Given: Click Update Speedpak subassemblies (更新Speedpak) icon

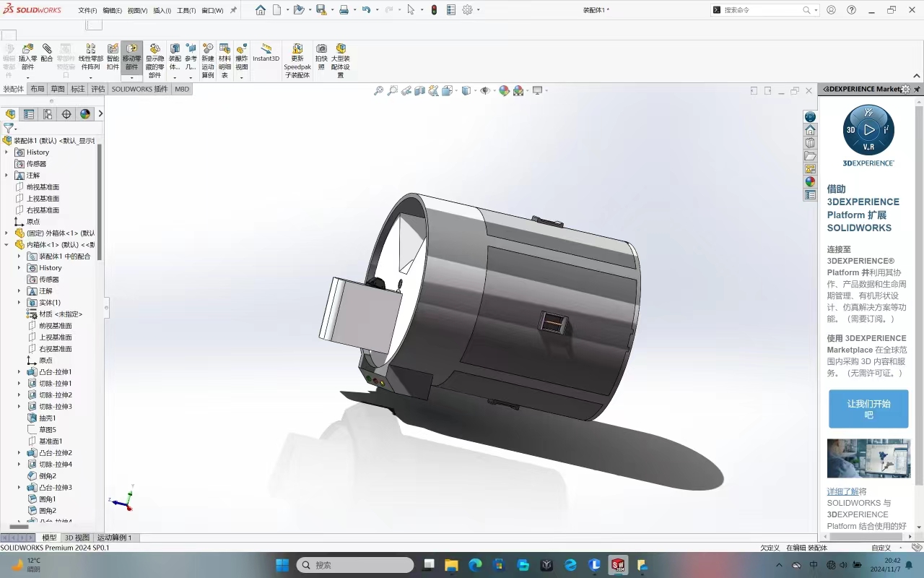Looking at the screenshot, I should [x=297, y=48].
